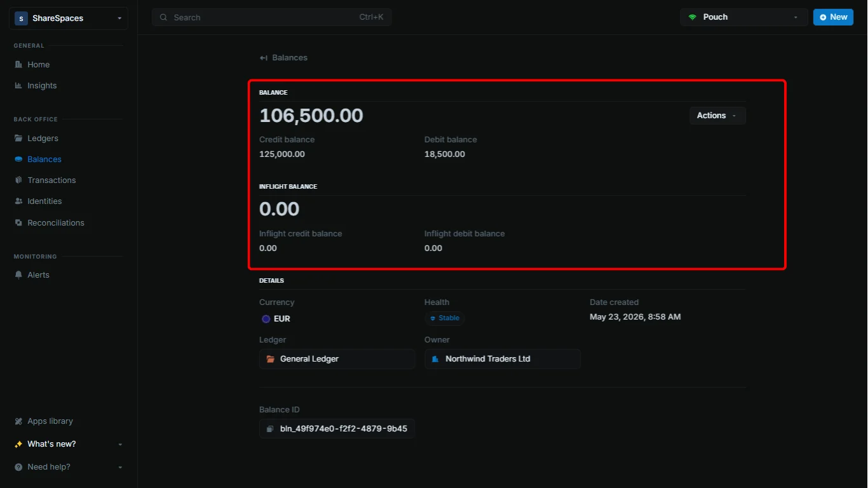Click the Apps library puzzle icon
The width and height of the screenshot is (868, 488).
[18, 421]
